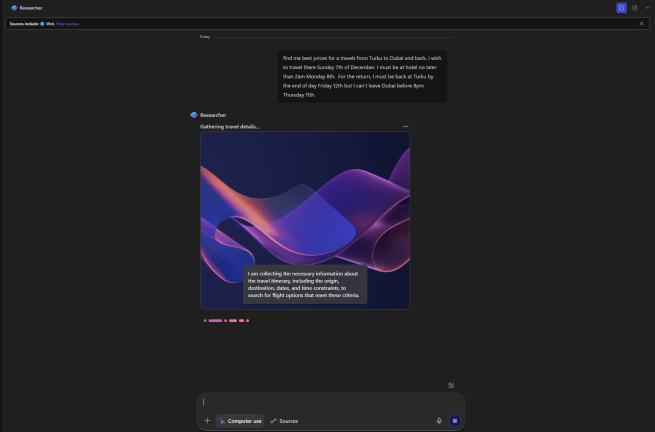This screenshot has width=655, height=432.
Task: Select the Turku to Dubai user message
Action: (x=362, y=76)
